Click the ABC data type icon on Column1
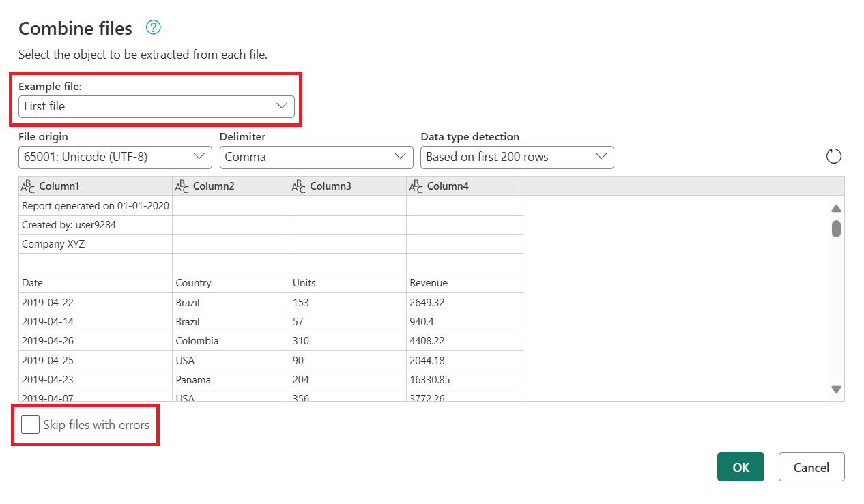The height and width of the screenshot is (504, 864). (28, 186)
